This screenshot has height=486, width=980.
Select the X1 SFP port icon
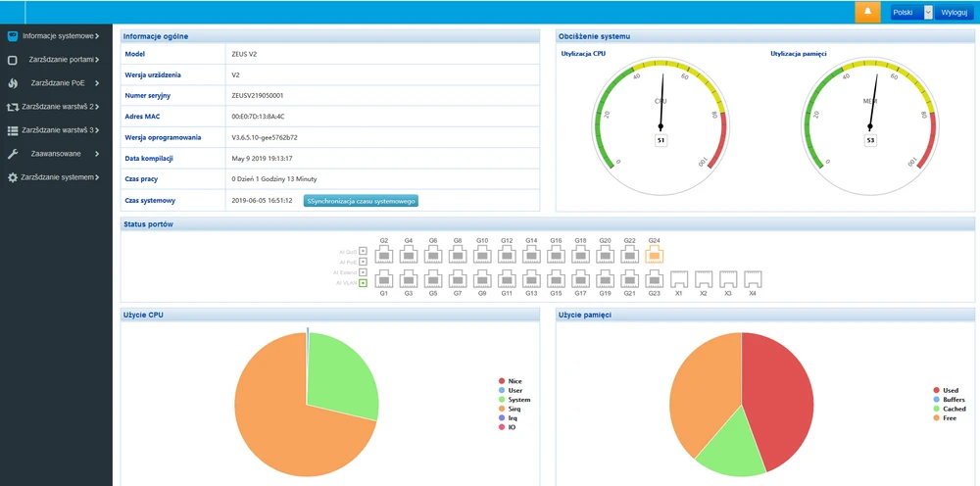pyautogui.click(x=678, y=278)
